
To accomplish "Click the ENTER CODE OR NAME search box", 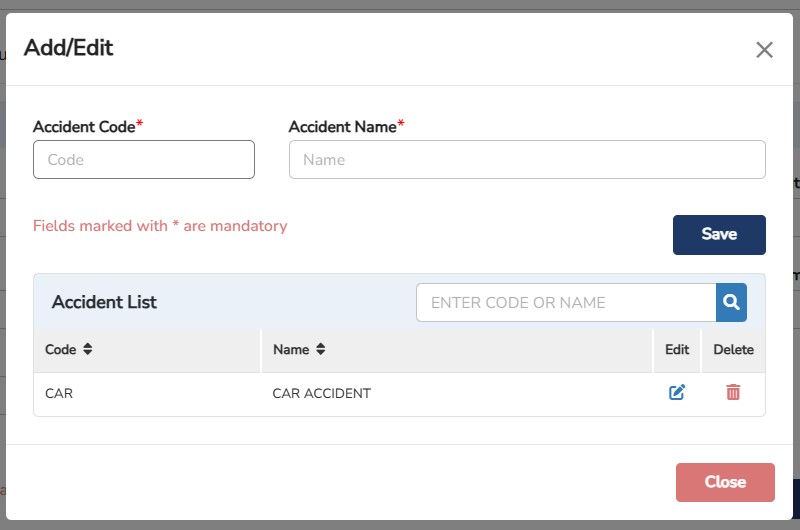I will [x=566, y=303].
